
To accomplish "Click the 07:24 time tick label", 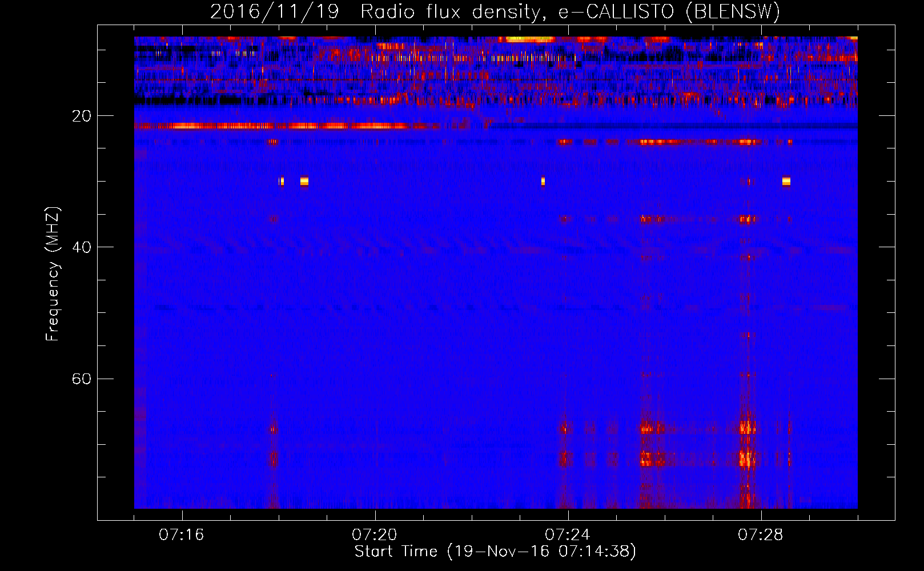I will point(568,534).
